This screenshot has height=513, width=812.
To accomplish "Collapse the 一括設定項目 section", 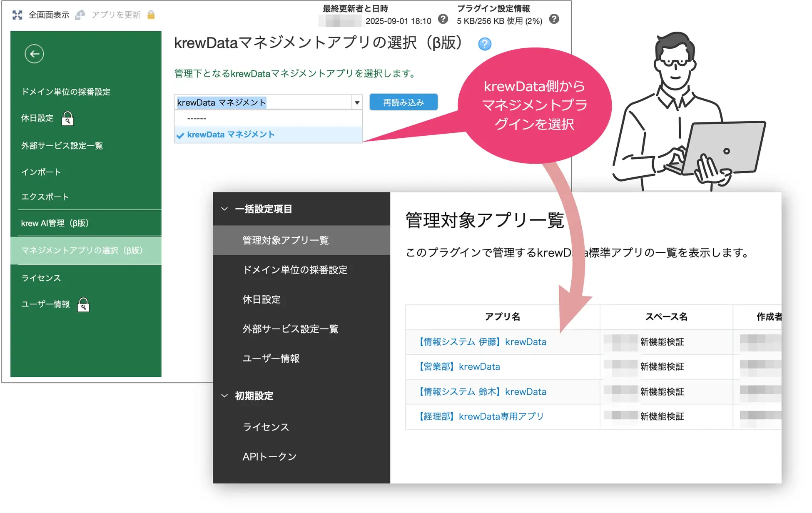I will [224, 209].
